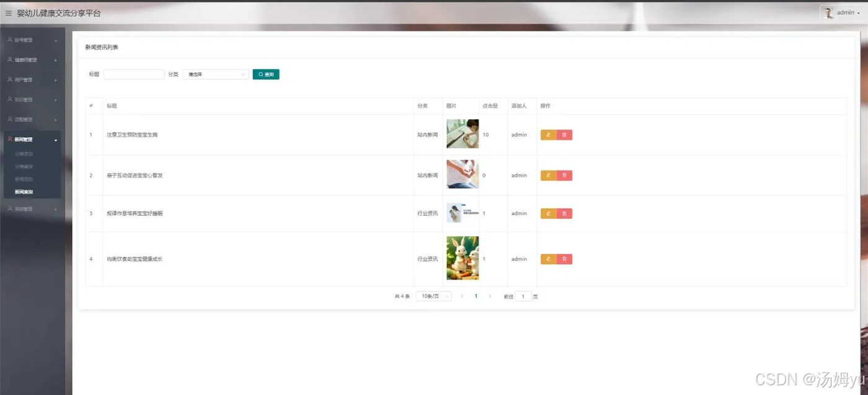The height and width of the screenshot is (395, 868).
Task: Delete the news item 注意卫生预防宝宝生病
Action: click(x=564, y=135)
